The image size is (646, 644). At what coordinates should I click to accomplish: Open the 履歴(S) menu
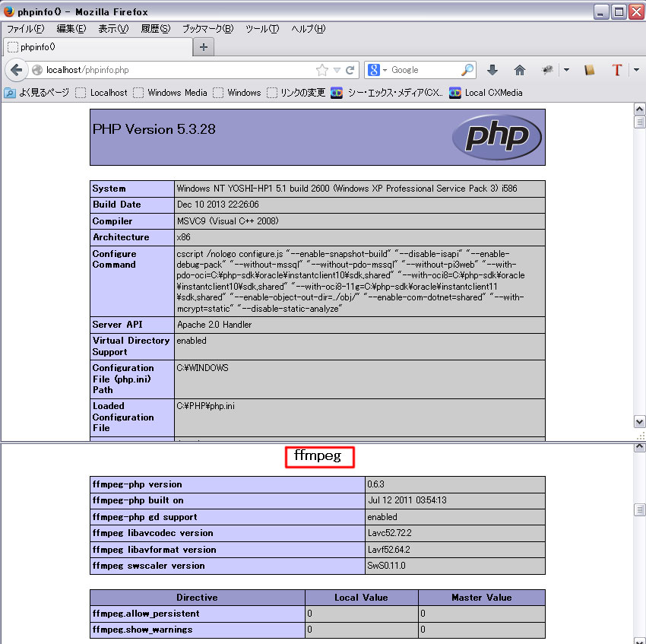(155, 29)
